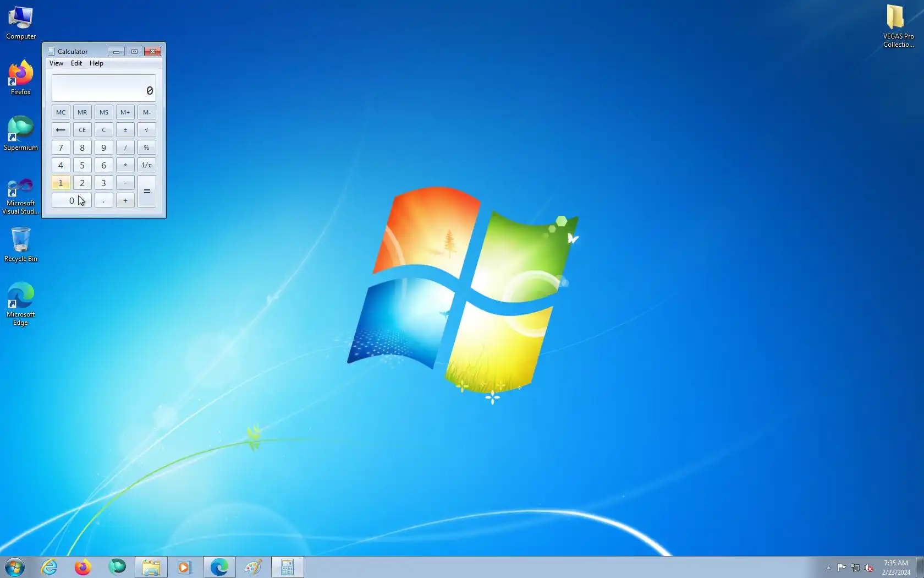924x578 pixels.
Task: Click the muted volume tray icon
Action: pyautogui.click(x=869, y=568)
